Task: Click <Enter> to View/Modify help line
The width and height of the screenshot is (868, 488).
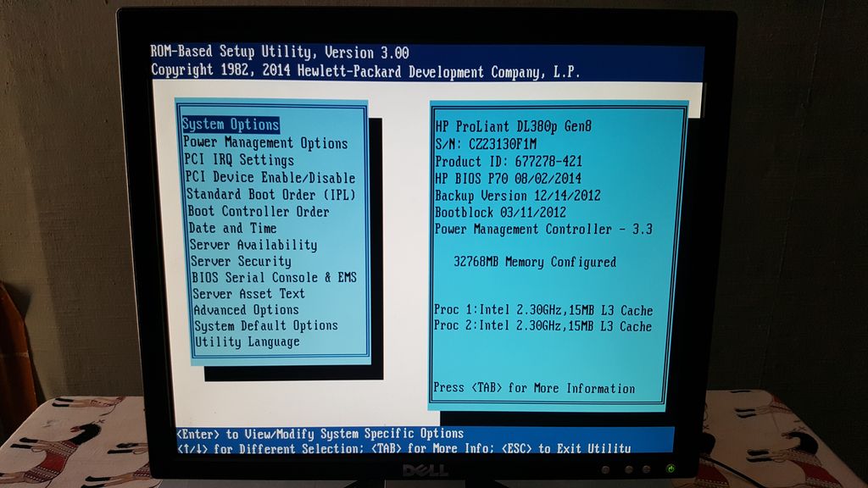Action: [x=320, y=433]
